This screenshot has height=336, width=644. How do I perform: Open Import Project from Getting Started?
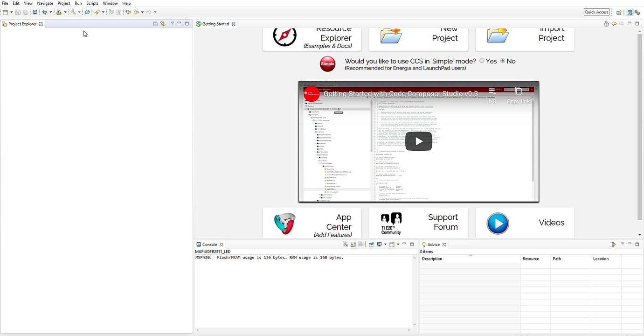coord(525,39)
